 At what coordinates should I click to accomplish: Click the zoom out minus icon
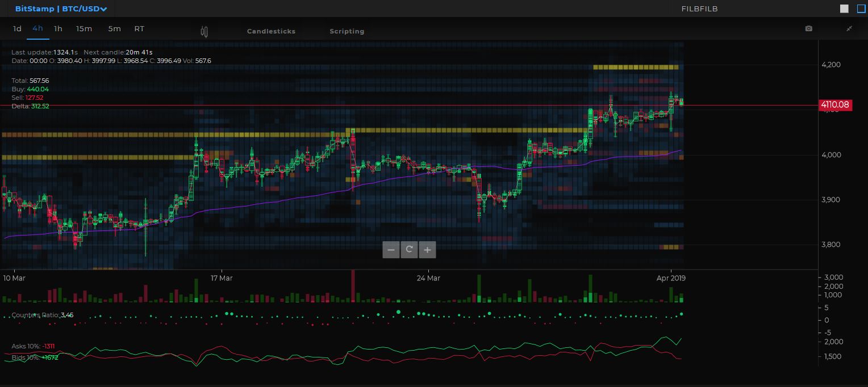tap(391, 250)
